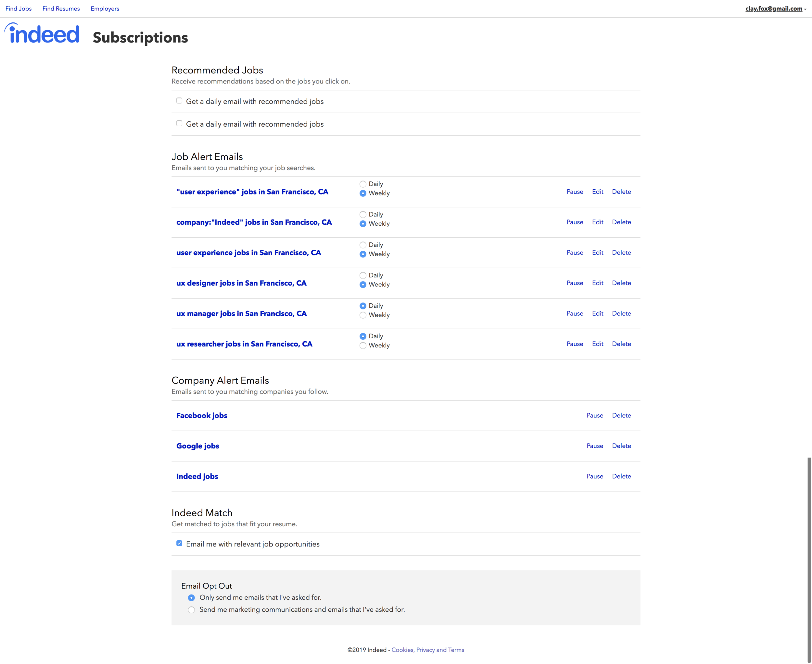Delete the Facebook jobs company alert
This screenshot has width=812, height=664.
pos(621,415)
